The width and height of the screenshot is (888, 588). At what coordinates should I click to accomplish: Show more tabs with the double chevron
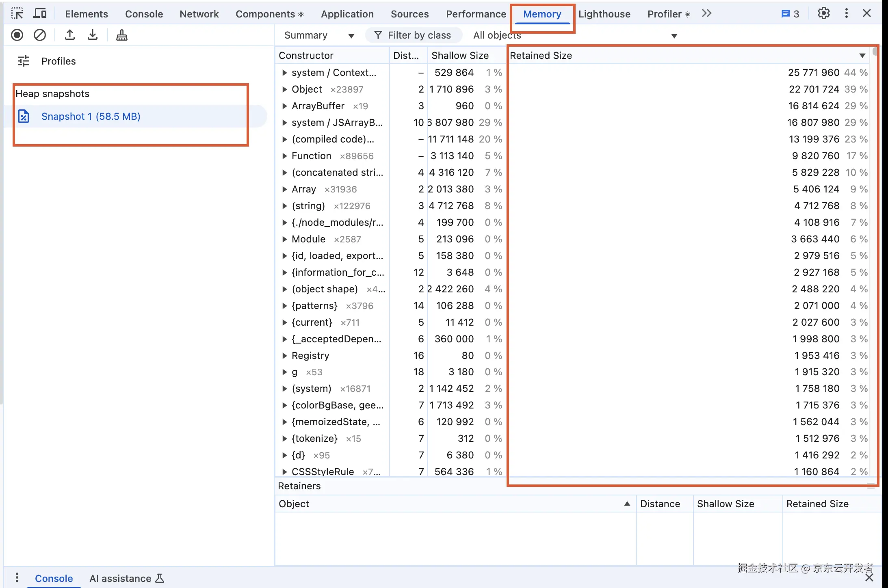pos(707,13)
